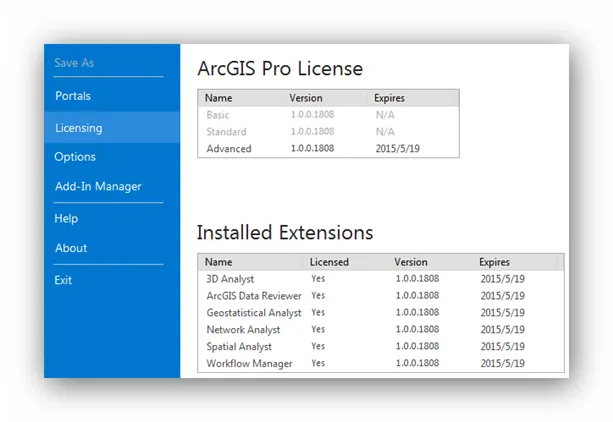Viewport: 613px width, 422px height.
Task: Open the Options menu item
Action: [76, 157]
